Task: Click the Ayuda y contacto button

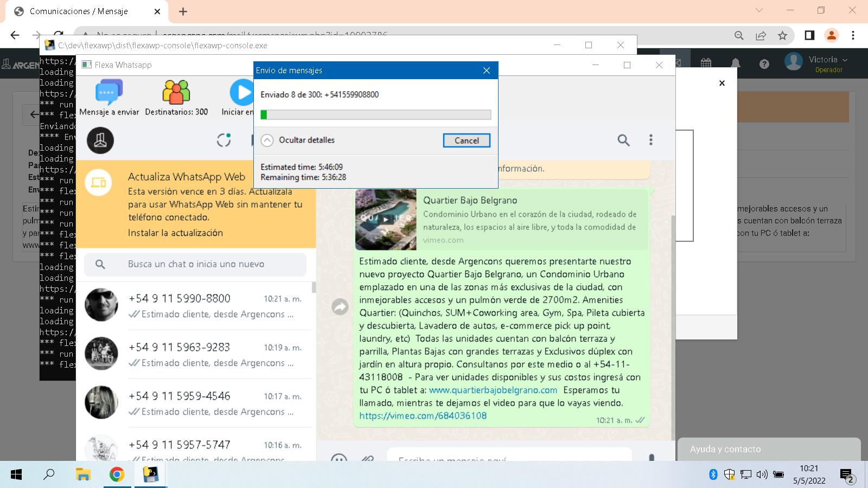Action: tap(769, 450)
